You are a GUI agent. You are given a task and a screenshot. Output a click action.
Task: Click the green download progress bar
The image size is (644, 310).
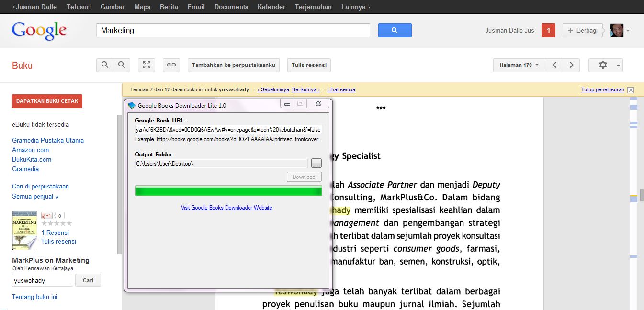228,191
